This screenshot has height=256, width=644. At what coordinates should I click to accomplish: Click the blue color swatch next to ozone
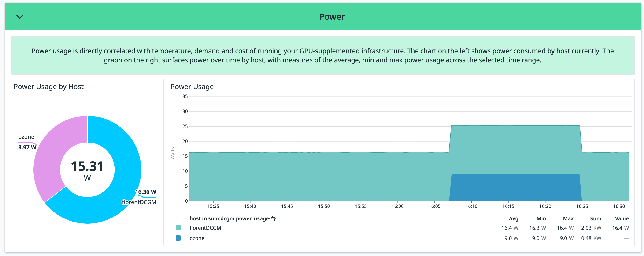tap(178, 238)
